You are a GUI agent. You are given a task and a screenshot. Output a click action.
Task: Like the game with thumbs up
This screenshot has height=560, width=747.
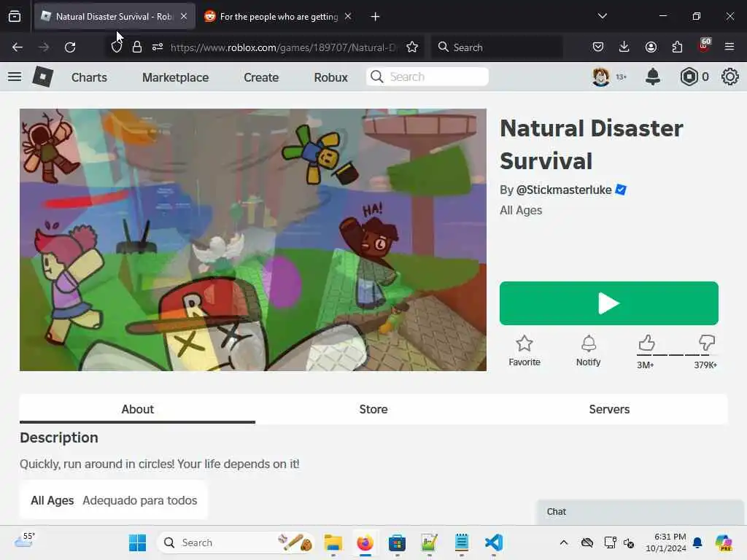(x=646, y=343)
